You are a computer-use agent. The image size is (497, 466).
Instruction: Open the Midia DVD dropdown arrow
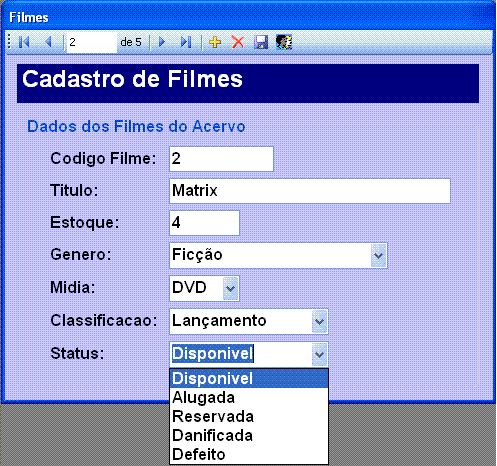click(x=230, y=288)
